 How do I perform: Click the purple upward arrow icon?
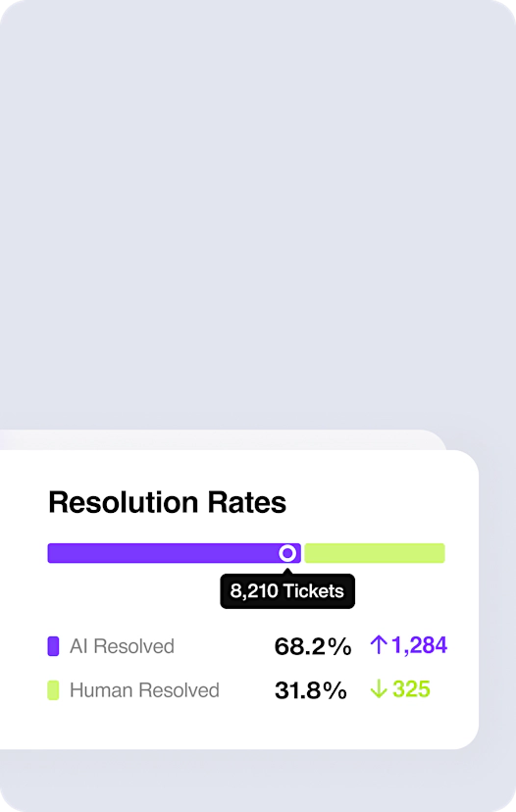(x=379, y=645)
